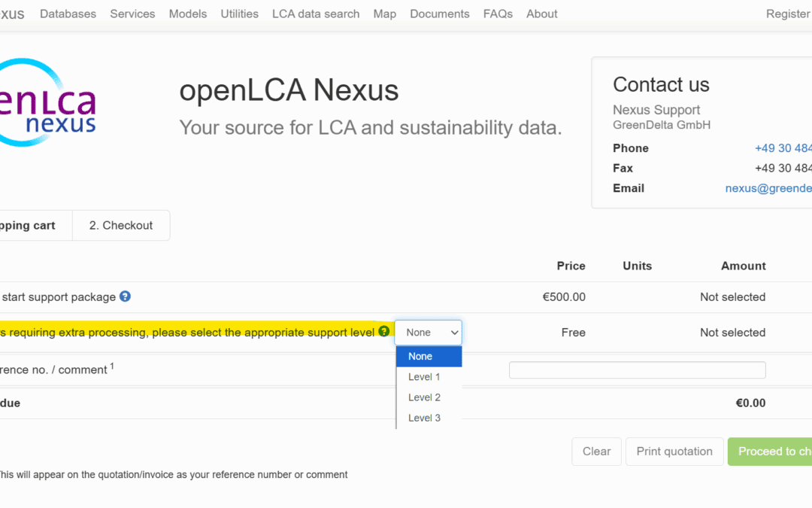Click the Free price value

pyautogui.click(x=573, y=333)
